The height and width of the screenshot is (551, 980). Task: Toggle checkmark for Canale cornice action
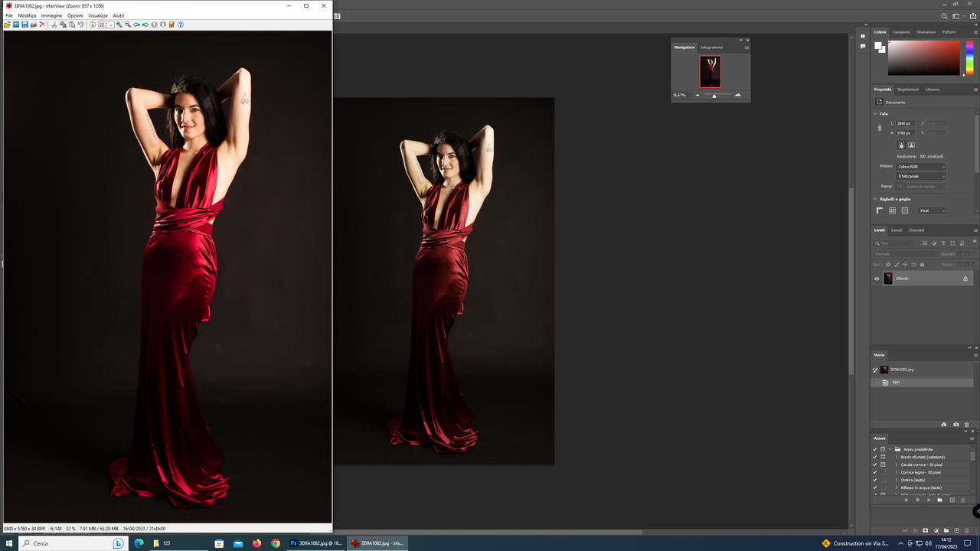tap(875, 465)
